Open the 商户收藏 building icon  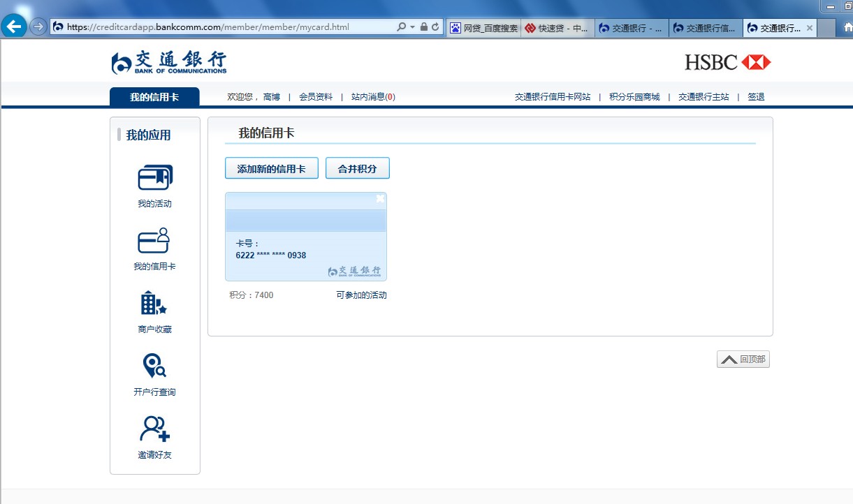click(154, 304)
